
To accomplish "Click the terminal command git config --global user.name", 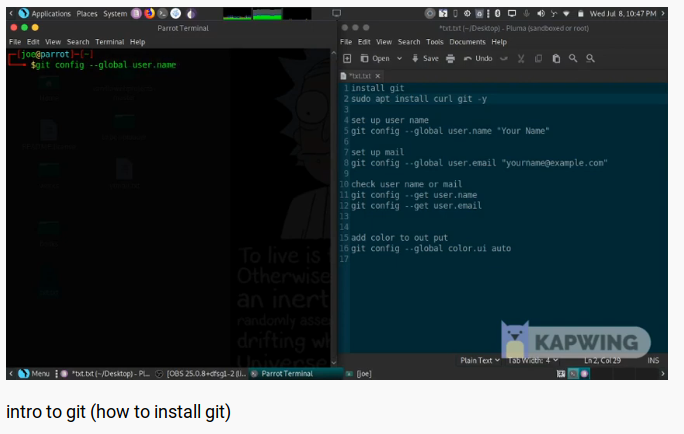I will [x=106, y=65].
